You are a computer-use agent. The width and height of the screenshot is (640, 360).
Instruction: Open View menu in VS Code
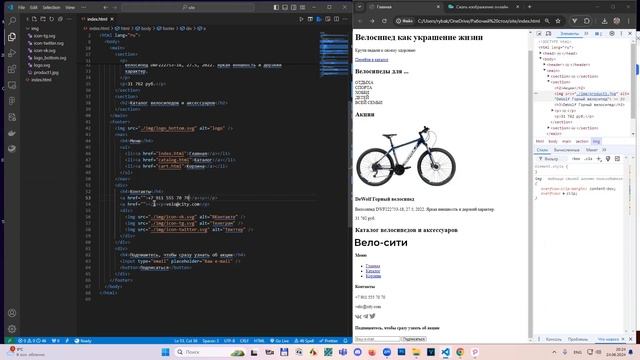coord(70,7)
